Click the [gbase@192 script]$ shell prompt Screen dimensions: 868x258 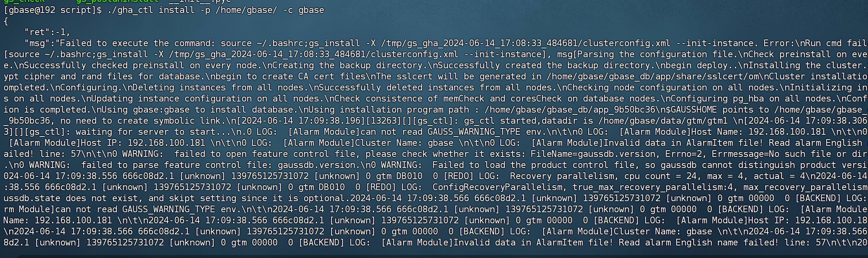click(52, 10)
